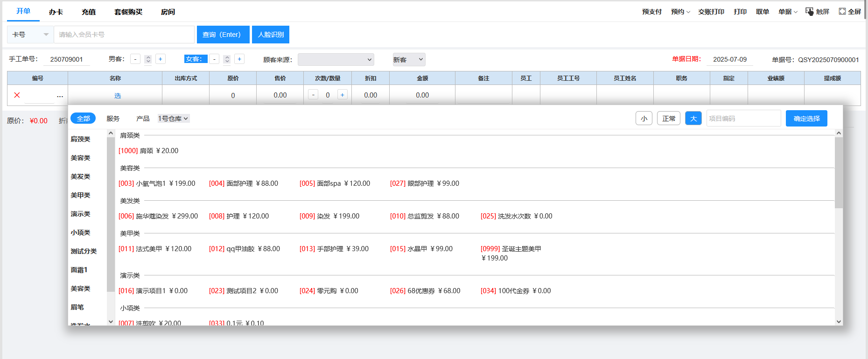The width and height of the screenshot is (868, 359).
Task: Click the ellipsis button in the code cell
Action: point(60,96)
